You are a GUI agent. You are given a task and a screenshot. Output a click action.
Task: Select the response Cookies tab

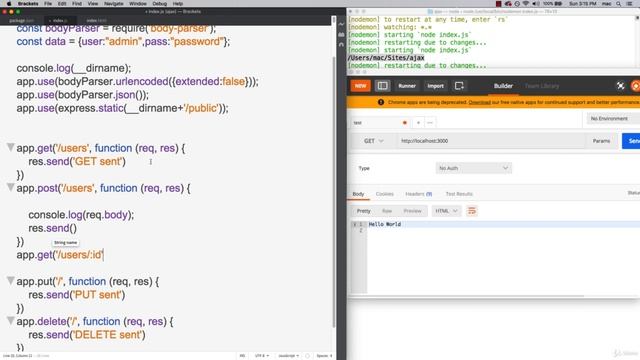pos(384,194)
